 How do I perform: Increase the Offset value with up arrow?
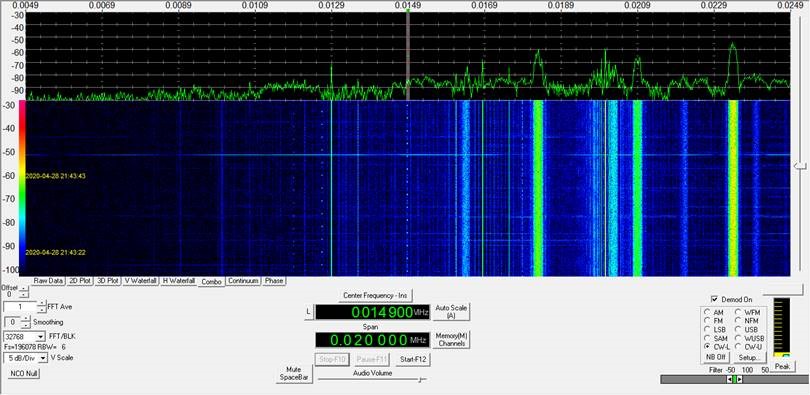[x=24, y=289]
